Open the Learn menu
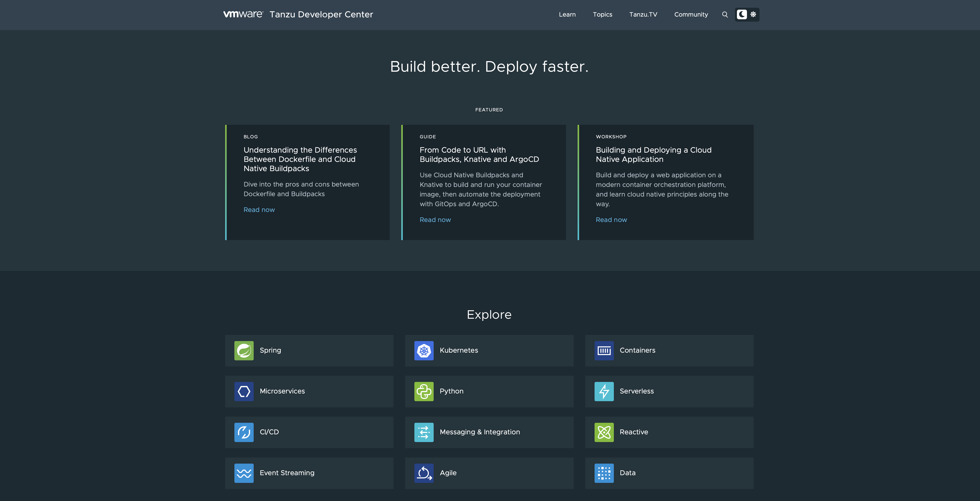 click(x=567, y=14)
